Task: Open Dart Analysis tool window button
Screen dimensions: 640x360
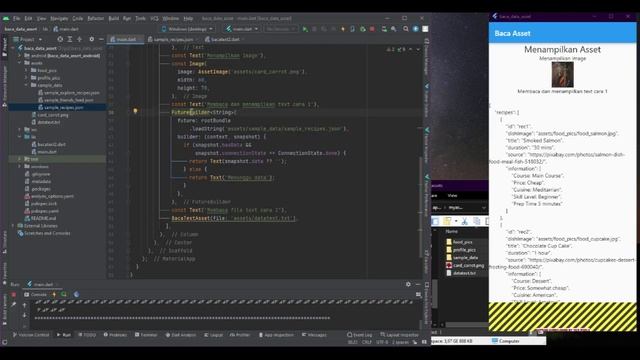Action: 180,335
